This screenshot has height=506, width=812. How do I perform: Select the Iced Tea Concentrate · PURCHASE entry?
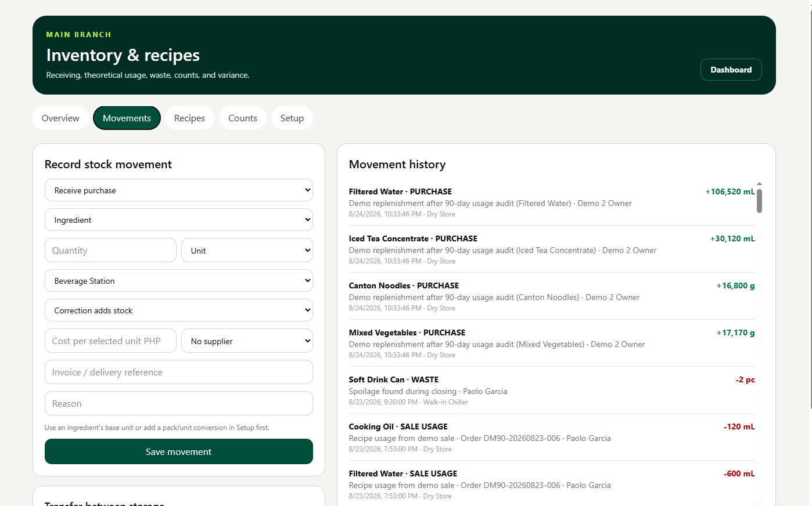pos(552,249)
